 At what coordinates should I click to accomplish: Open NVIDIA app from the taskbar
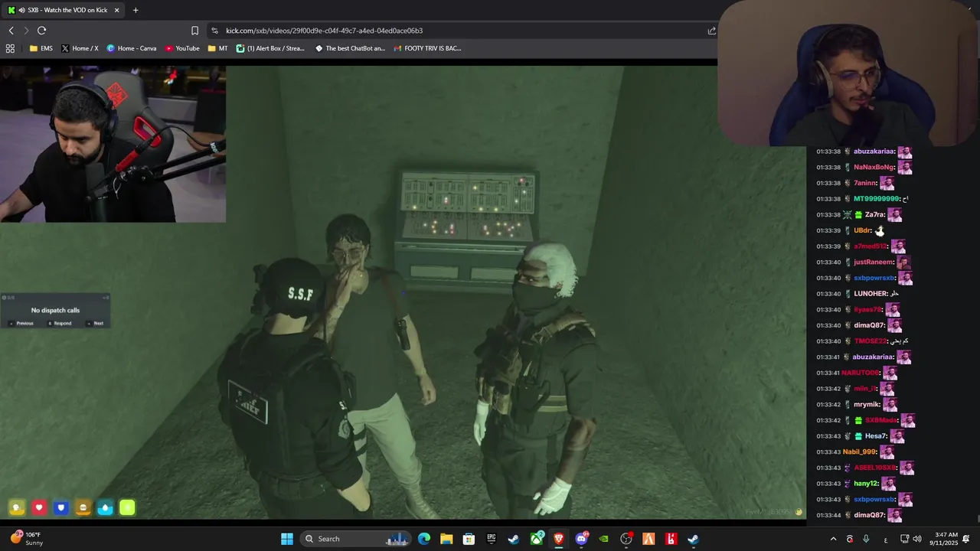pos(604,539)
